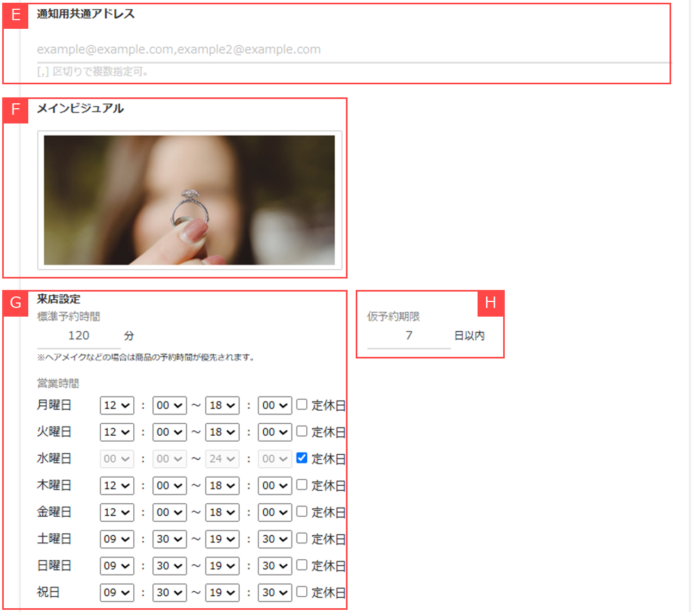Click the tentative reservation deadline days field
The width and height of the screenshot is (700, 612).
[408, 336]
